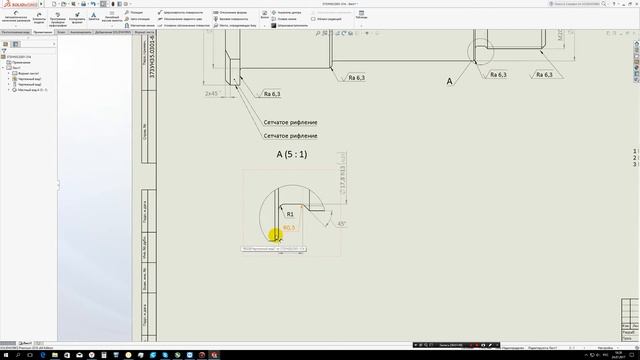
Task: Add a Datum Feature symbol
Action: point(231,19)
